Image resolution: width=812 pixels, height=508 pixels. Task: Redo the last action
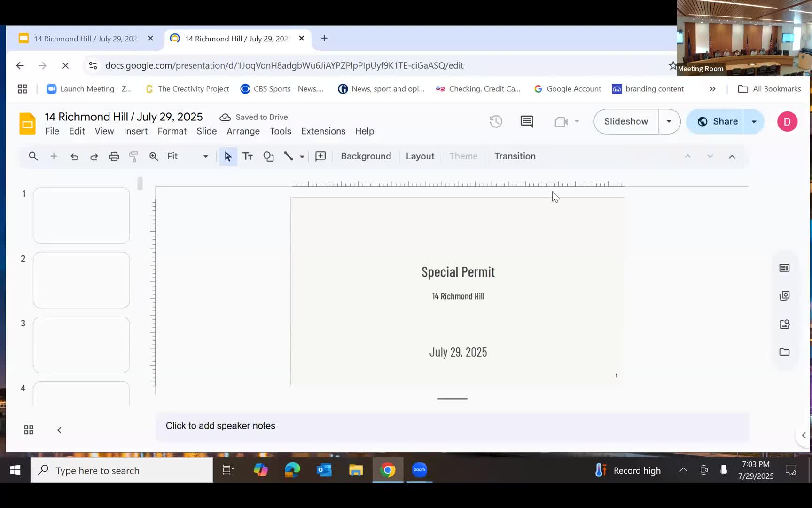pos(94,157)
